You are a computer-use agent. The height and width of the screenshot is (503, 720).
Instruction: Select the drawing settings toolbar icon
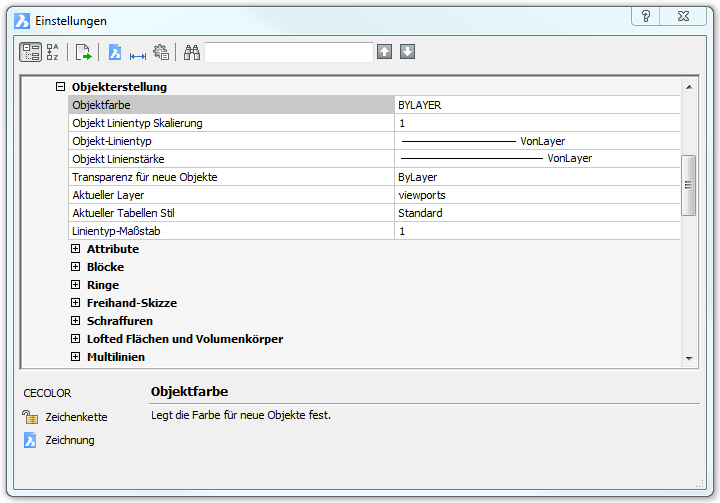(115, 53)
